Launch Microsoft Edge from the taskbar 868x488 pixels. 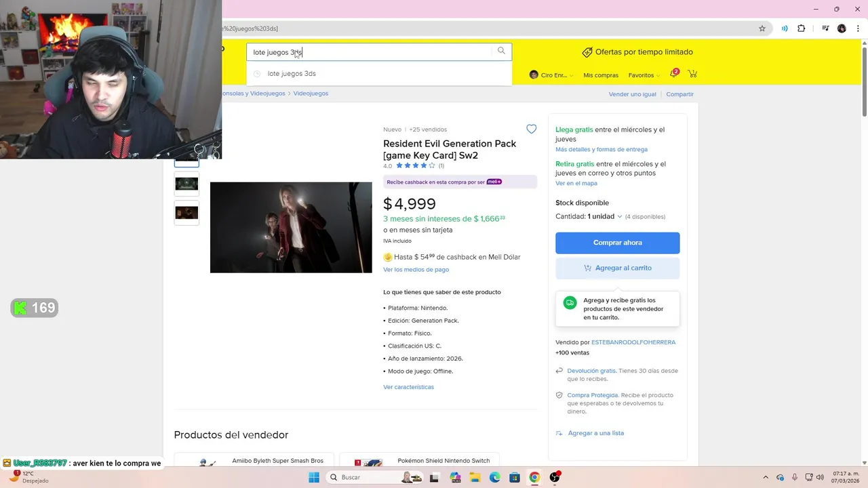click(x=495, y=477)
